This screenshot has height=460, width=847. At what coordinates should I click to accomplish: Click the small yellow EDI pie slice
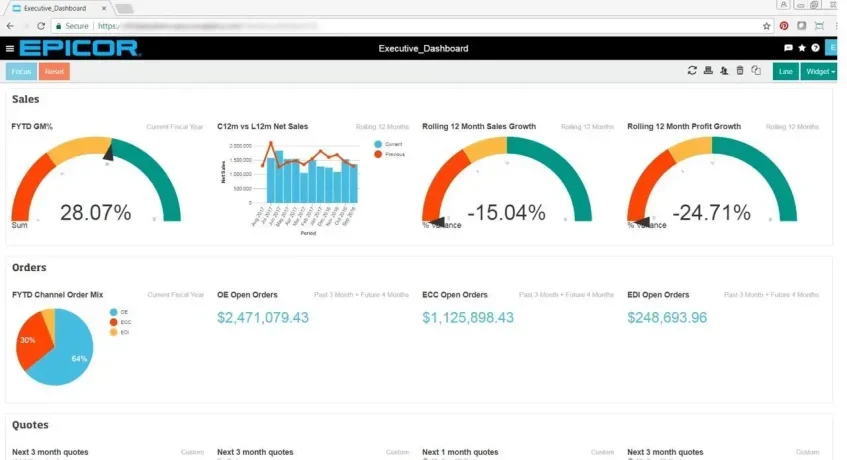[x=50, y=320]
